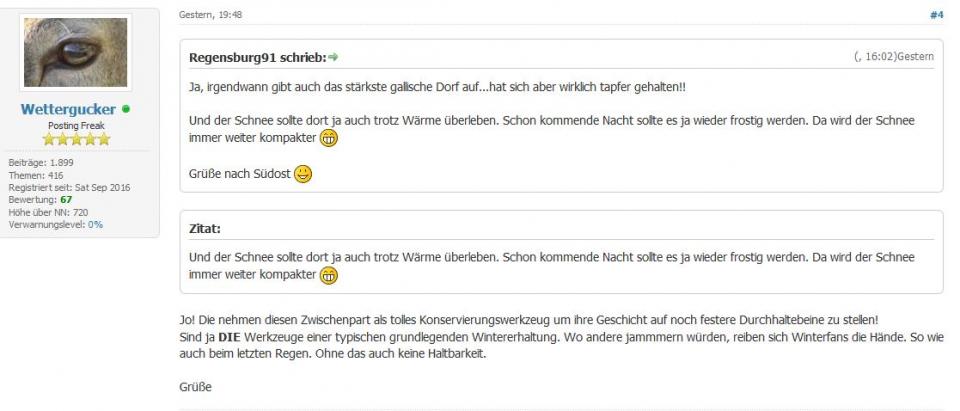The width and height of the screenshot is (960, 411).
Task: Click the smiley after Grüße nach Südost
Action: (303, 174)
